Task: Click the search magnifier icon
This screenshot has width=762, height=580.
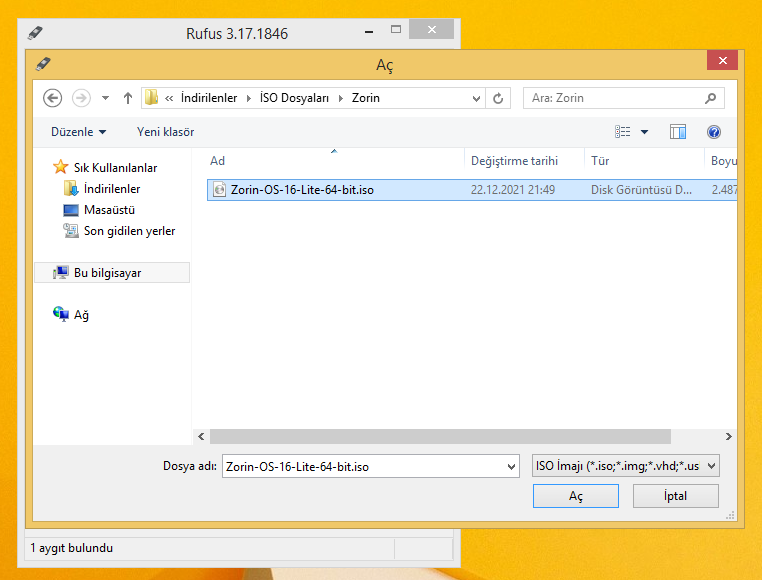Action: [710, 98]
